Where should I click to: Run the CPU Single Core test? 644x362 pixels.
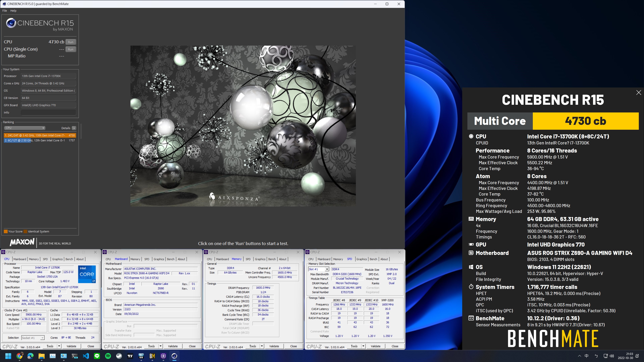71,49
